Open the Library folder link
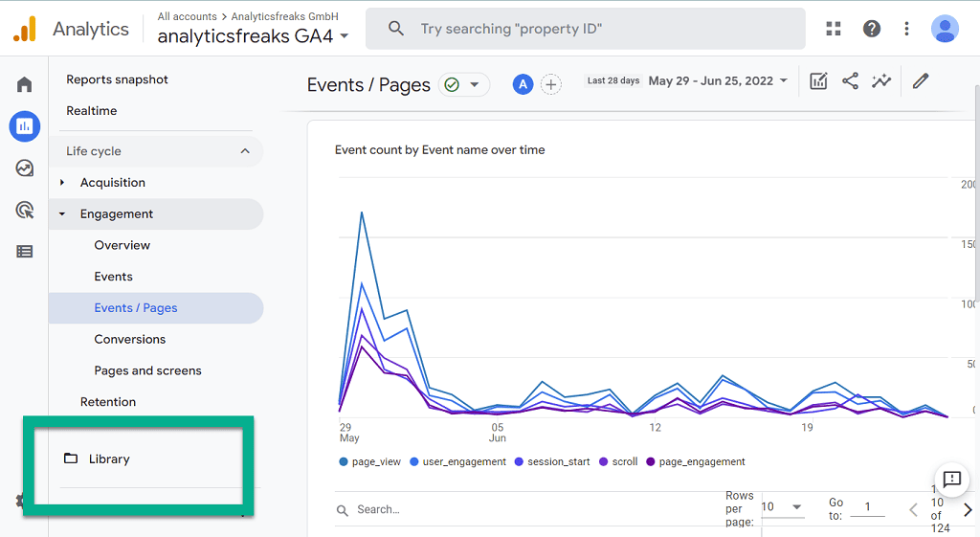Viewport: 980px width, 537px height. click(x=108, y=459)
